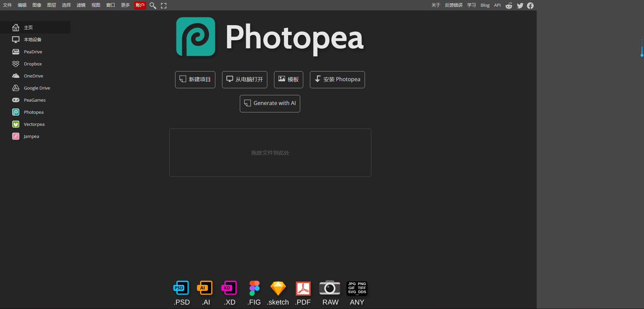Open the 滤镜 menu

[x=81, y=5]
